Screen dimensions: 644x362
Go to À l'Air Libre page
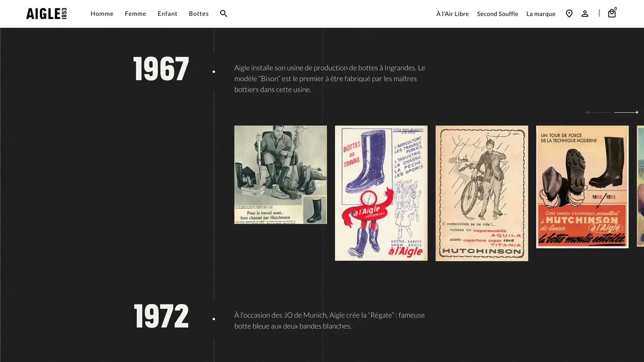pyautogui.click(x=452, y=14)
